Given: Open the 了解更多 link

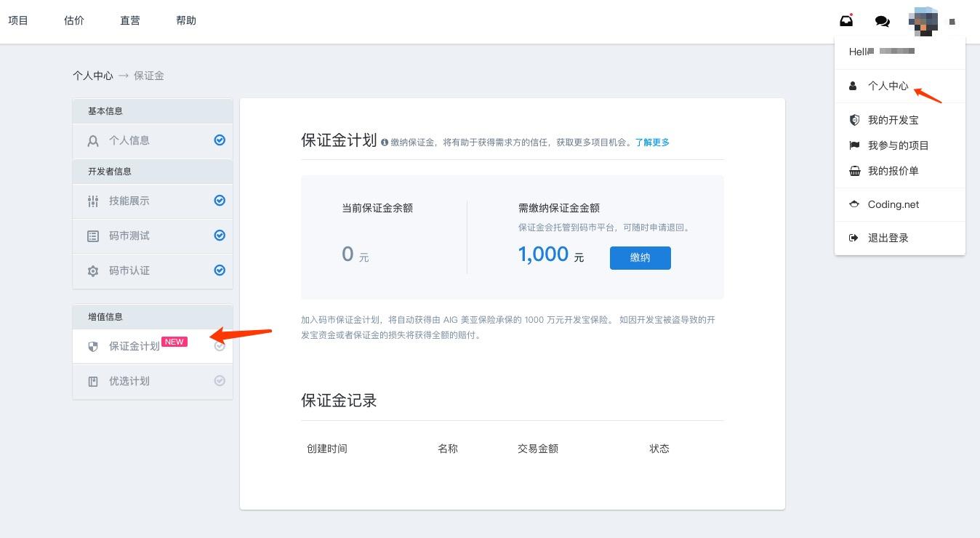Looking at the screenshot, I should pos(652,142).
